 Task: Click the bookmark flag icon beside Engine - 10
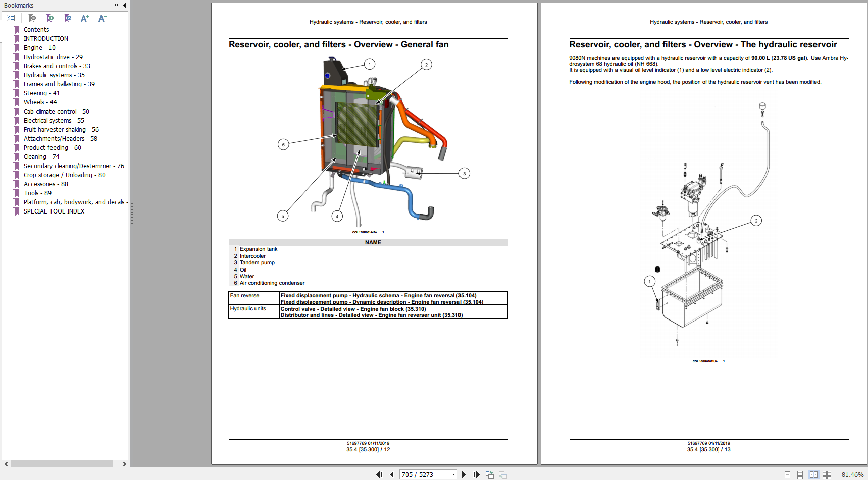pos(17,48)
